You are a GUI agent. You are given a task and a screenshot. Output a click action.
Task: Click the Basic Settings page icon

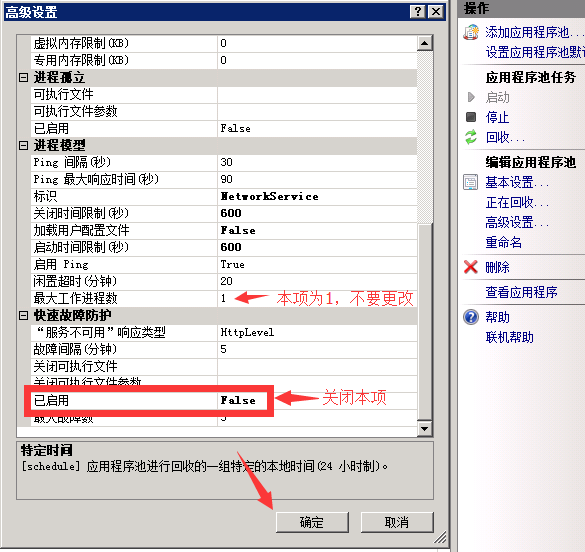470,182
